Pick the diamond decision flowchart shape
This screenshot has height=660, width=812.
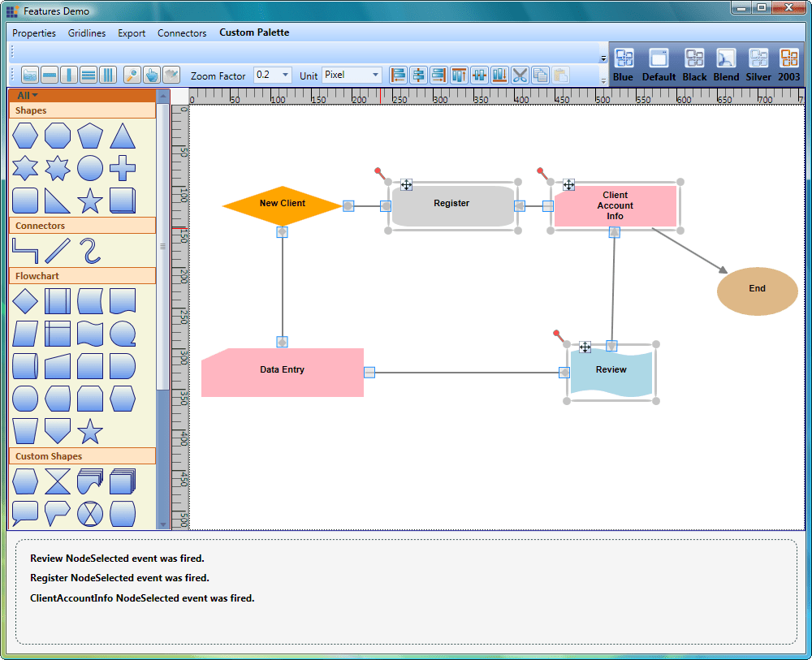(25, 301)
